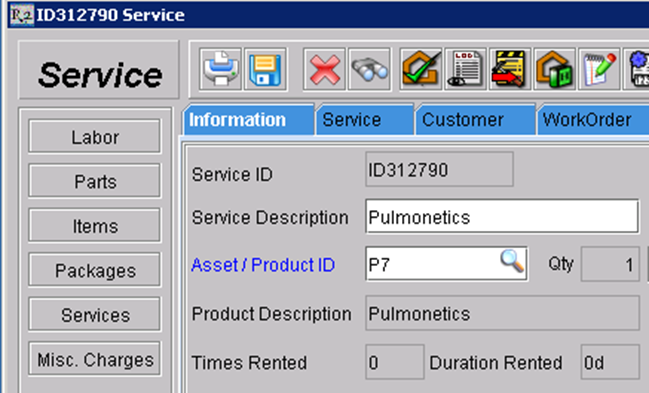This screenshot has width=649, height=393.
Task: Click the Product Description field
Action: [x=502, y=313]
